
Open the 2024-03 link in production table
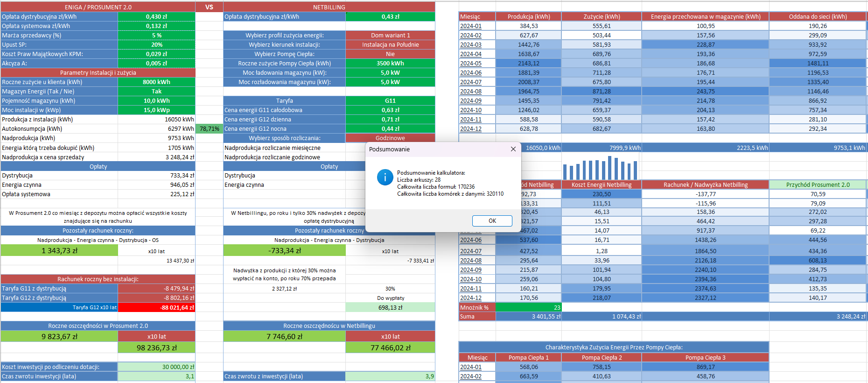click(x=470, y=45)
